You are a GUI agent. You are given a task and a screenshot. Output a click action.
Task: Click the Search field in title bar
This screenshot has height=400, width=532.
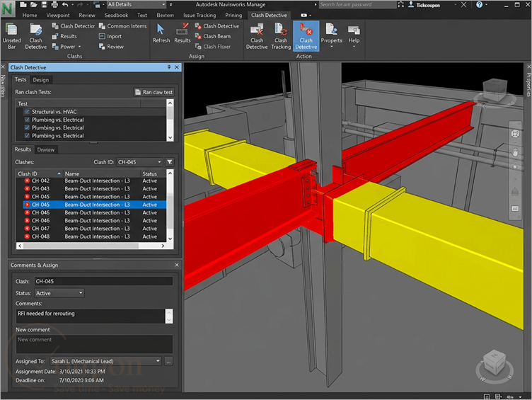click(357, 5)
